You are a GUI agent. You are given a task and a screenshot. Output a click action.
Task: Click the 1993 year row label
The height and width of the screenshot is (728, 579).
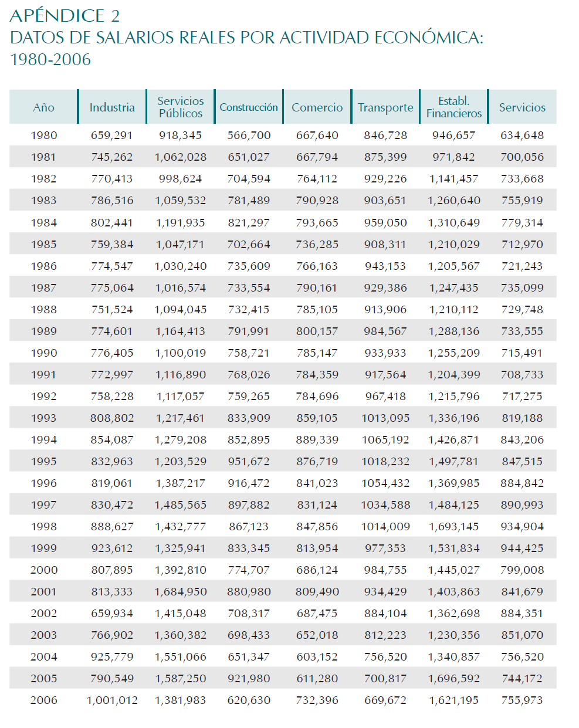pos(44,418)
